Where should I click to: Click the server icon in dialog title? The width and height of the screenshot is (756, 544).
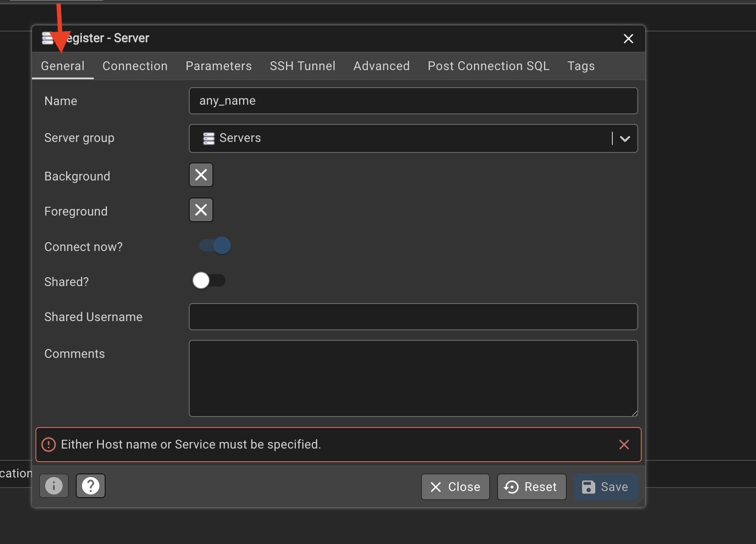click(47, 39)
